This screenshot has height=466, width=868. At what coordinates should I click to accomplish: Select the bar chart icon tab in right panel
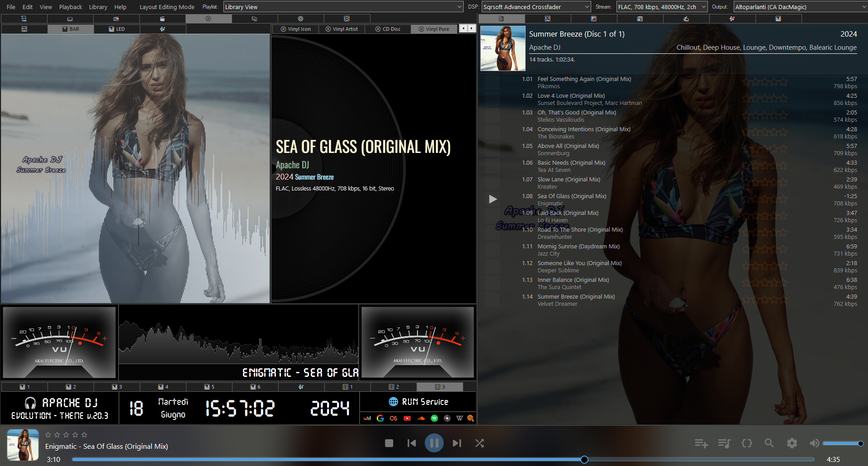point(778,19)
